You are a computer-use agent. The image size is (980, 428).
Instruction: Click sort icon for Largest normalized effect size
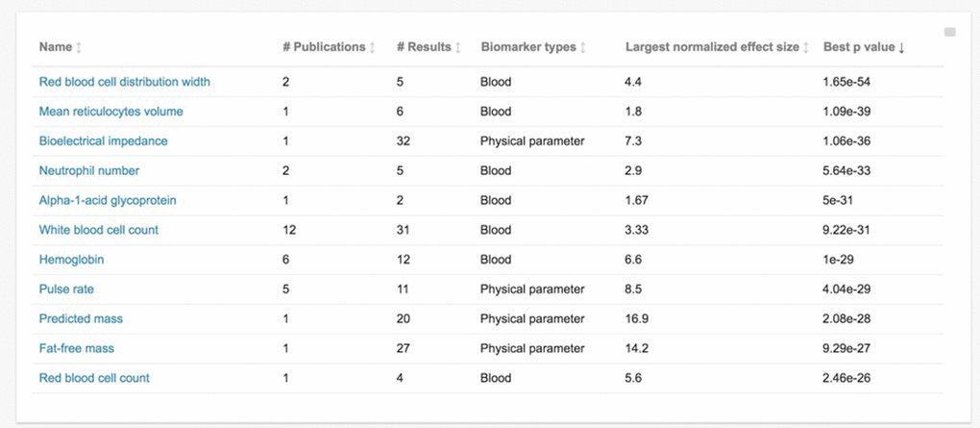pyautogui.click(x=806, y=48)
